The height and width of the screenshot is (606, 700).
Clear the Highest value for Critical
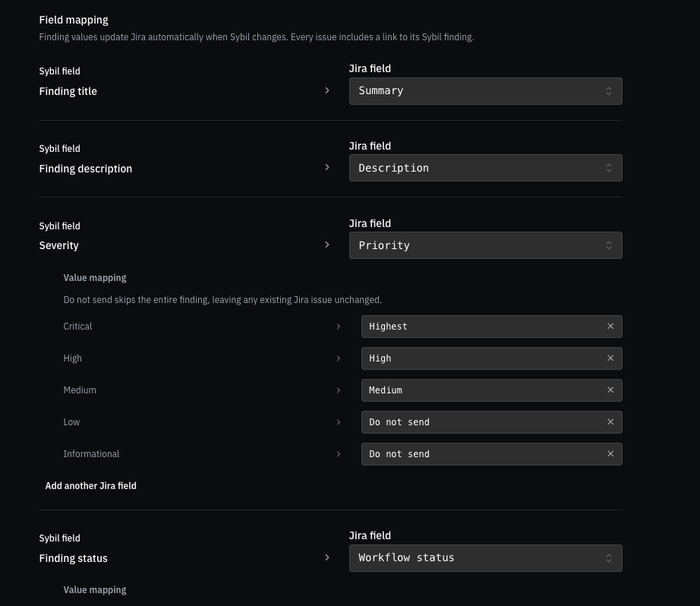pos(610,327)
